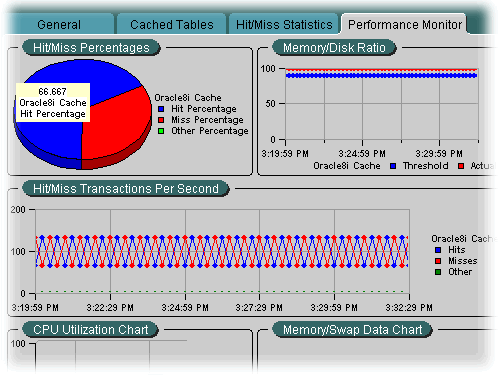Click the red Miss Percentage legend swatch
This screenshot has width=498, height=375.
161,120
